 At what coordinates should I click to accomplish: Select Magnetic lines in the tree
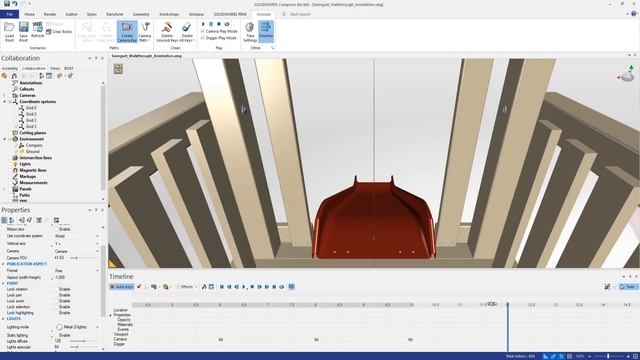tap(33, 170)
